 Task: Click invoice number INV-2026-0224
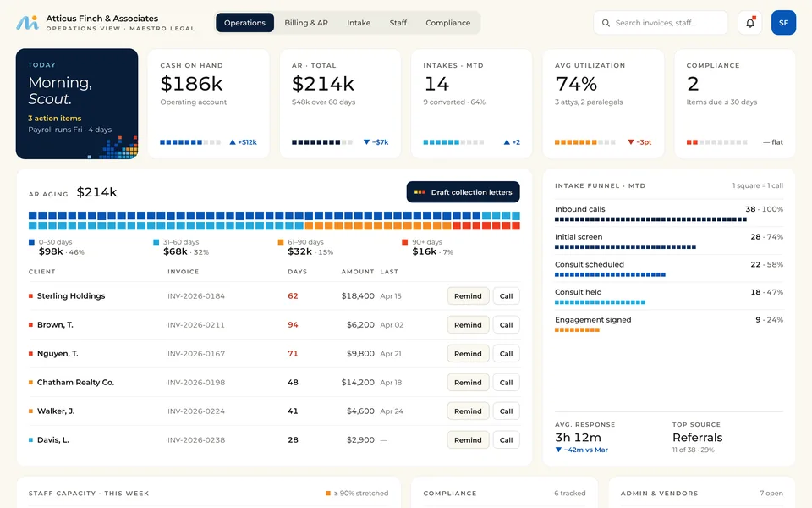[196, 411]
